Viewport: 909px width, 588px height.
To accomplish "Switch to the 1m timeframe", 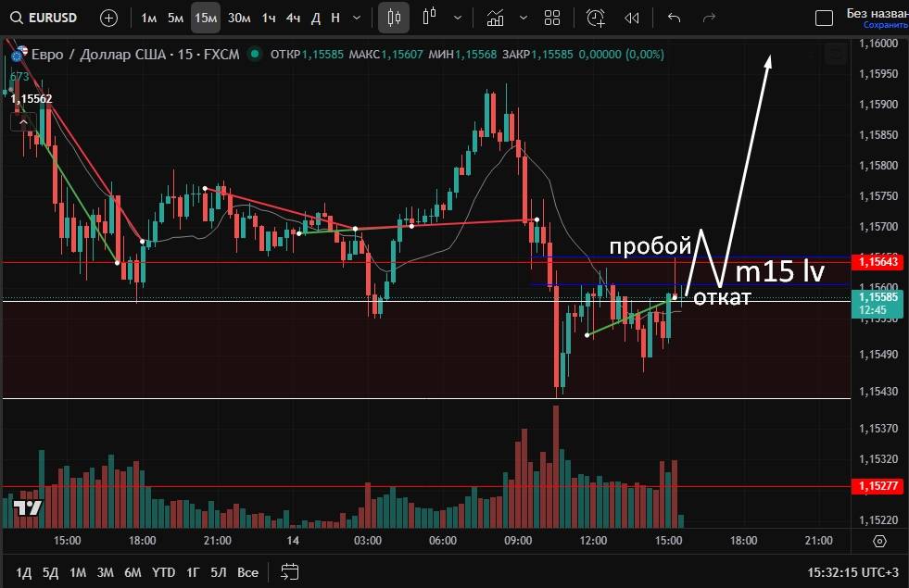I will coord(148,18).
